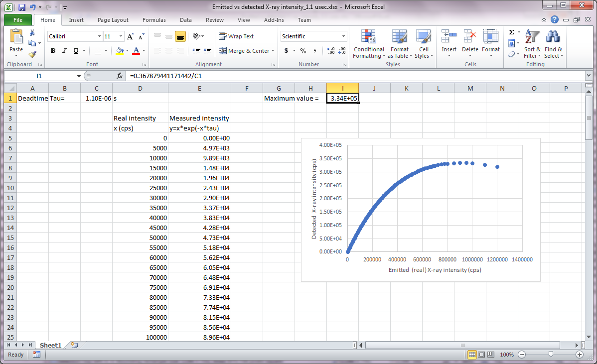The image size is (597, 364).
Task: Click the Format Painter brush icon
Action: tap(32, 54)
